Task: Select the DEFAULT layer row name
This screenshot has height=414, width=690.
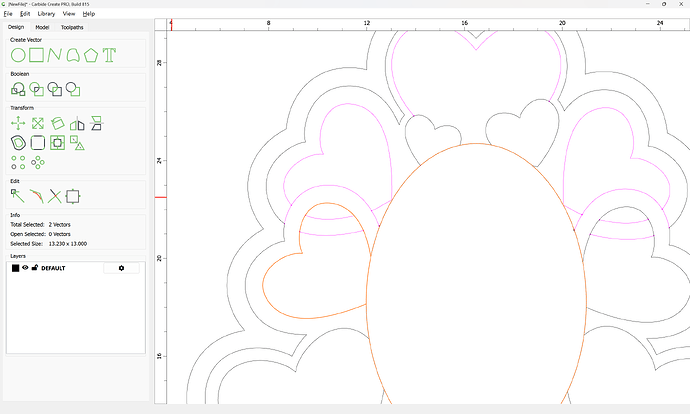Action: point(53,268)
